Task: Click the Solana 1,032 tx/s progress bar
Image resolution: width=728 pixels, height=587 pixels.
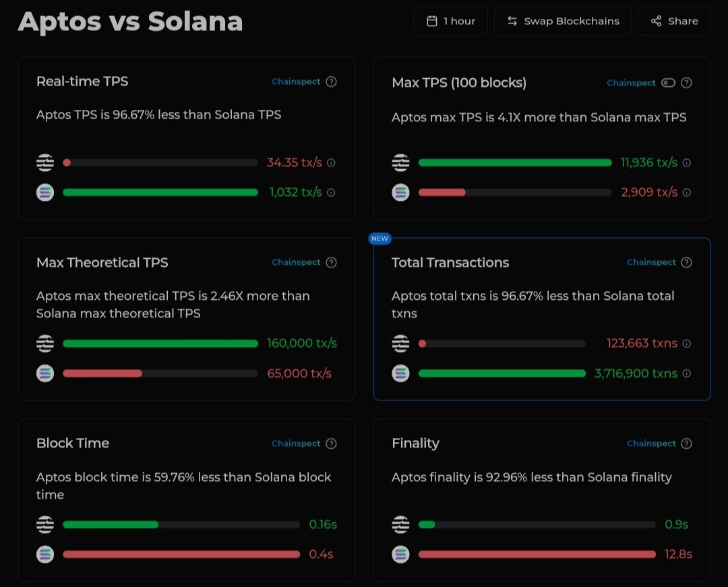Action: pyautogui.click(x=160, y=193)
